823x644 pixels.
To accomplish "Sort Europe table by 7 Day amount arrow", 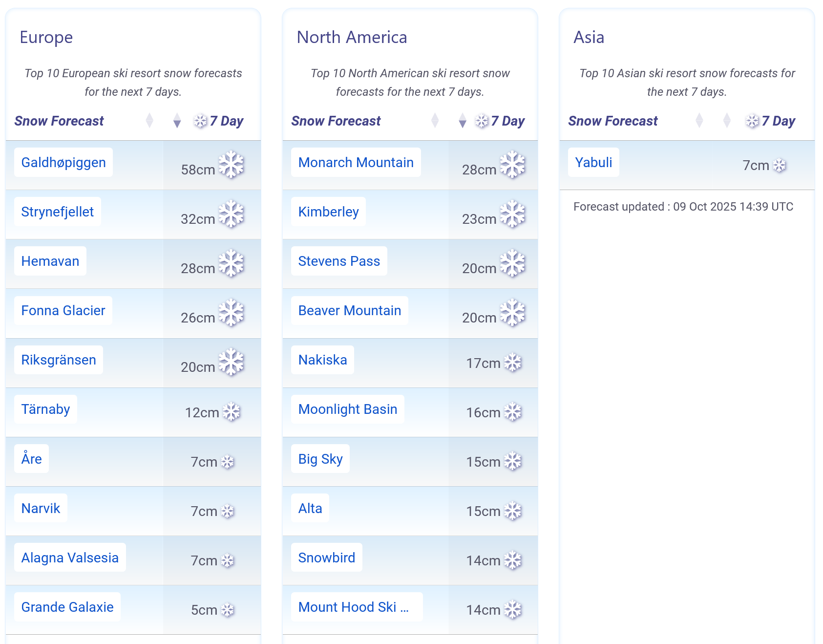I will coord(177,121).
